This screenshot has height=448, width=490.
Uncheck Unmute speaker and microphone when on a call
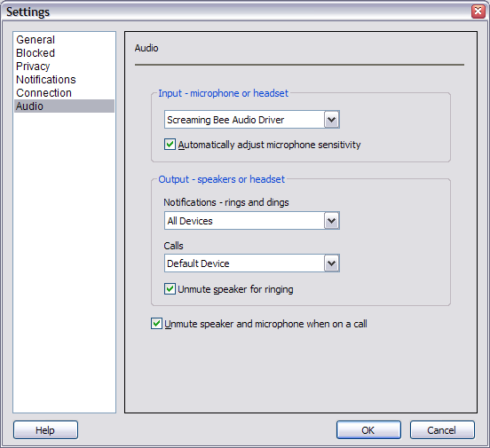click(x=156, y=324)
